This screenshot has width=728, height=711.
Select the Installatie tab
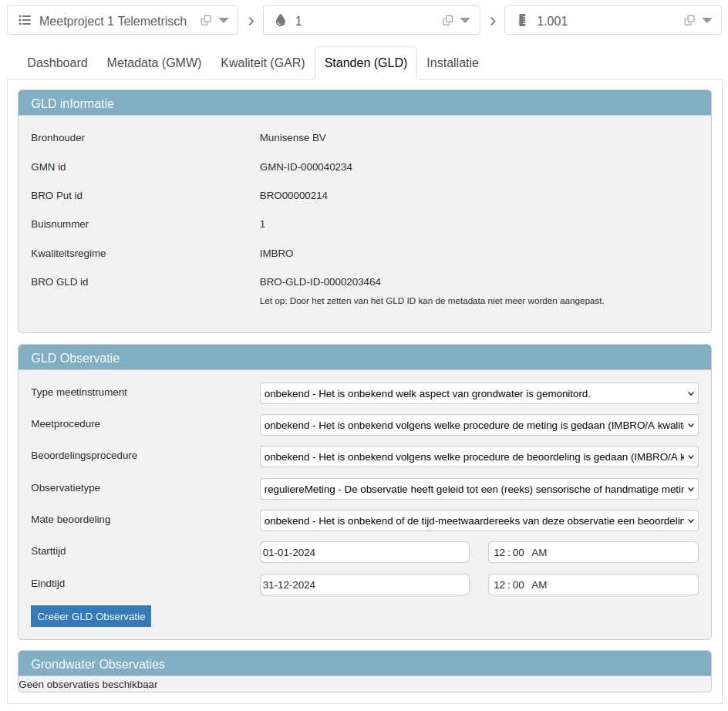pyautogui.click(x=453, y=63)
